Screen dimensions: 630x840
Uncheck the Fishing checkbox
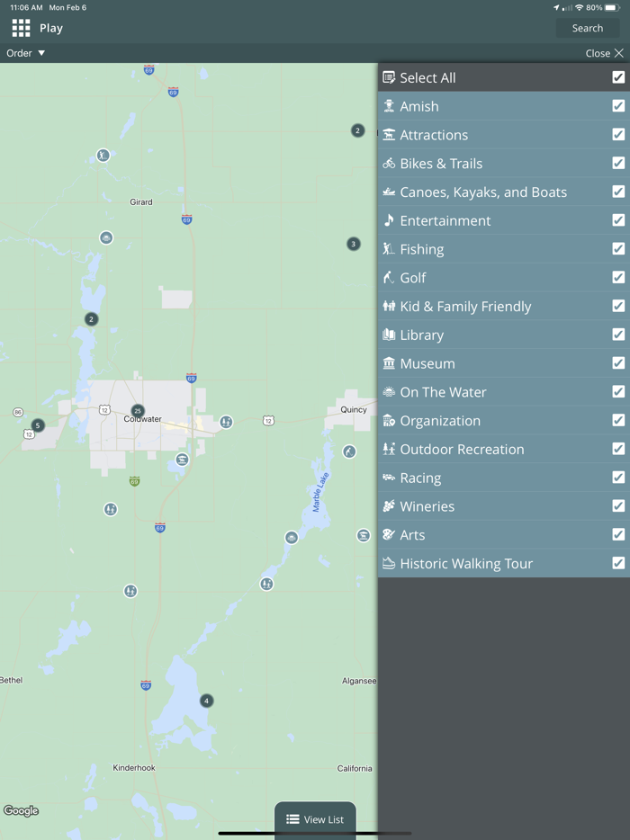(x=618, y=248)
